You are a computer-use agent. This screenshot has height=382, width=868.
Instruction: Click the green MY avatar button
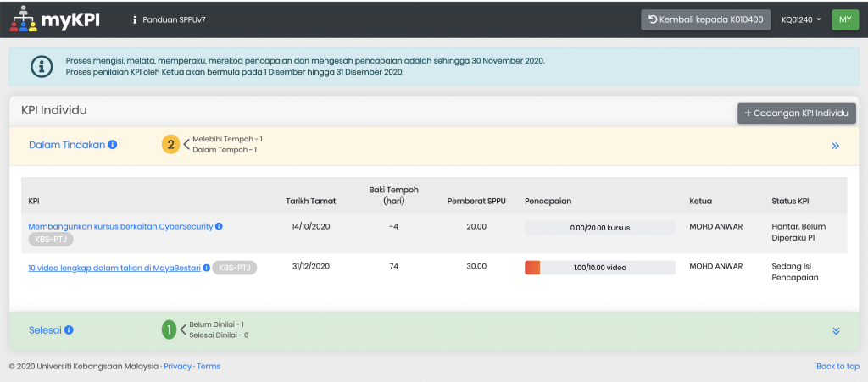845,19
